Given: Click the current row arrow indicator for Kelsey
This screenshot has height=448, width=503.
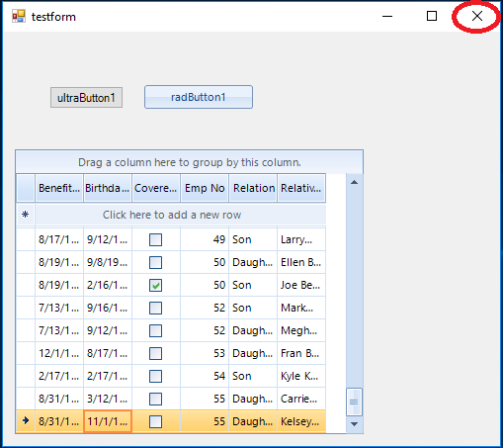Looking at the screenshot, I should 26,420.
